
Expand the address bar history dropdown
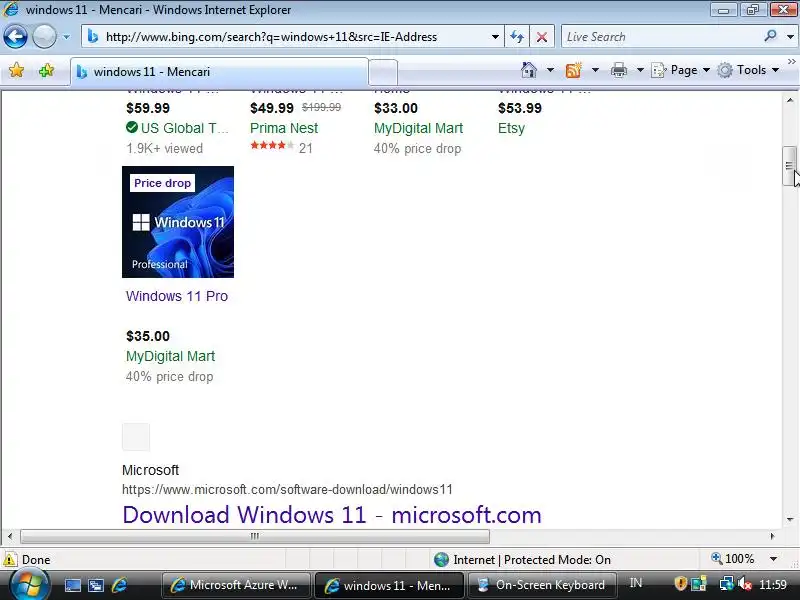495,37
